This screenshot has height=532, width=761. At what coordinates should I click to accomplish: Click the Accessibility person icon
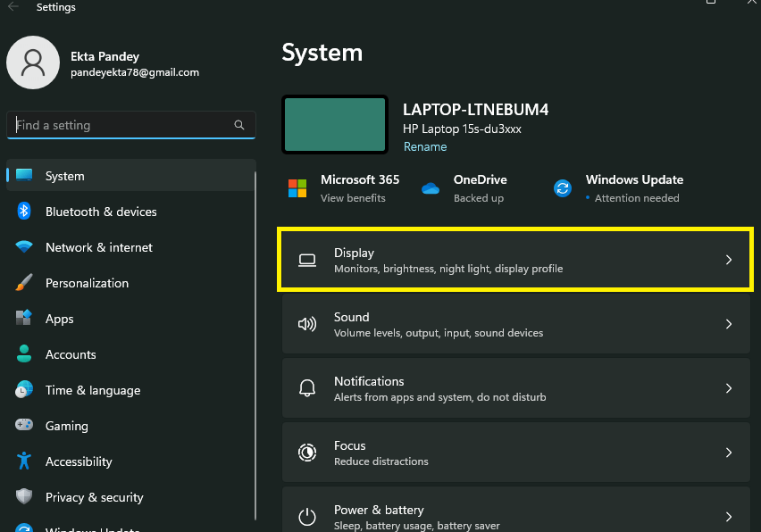[25, 461]
